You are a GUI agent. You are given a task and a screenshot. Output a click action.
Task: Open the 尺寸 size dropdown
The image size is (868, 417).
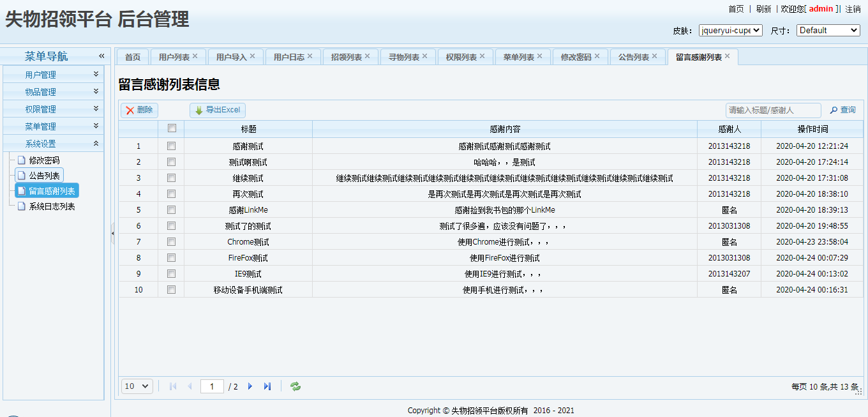tap(828, 31)
